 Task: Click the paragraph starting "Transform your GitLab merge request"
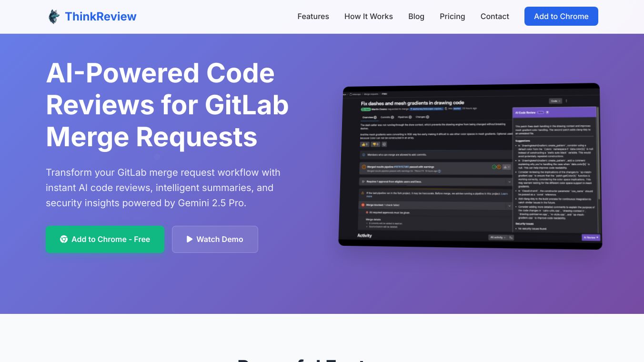(163, 188)
